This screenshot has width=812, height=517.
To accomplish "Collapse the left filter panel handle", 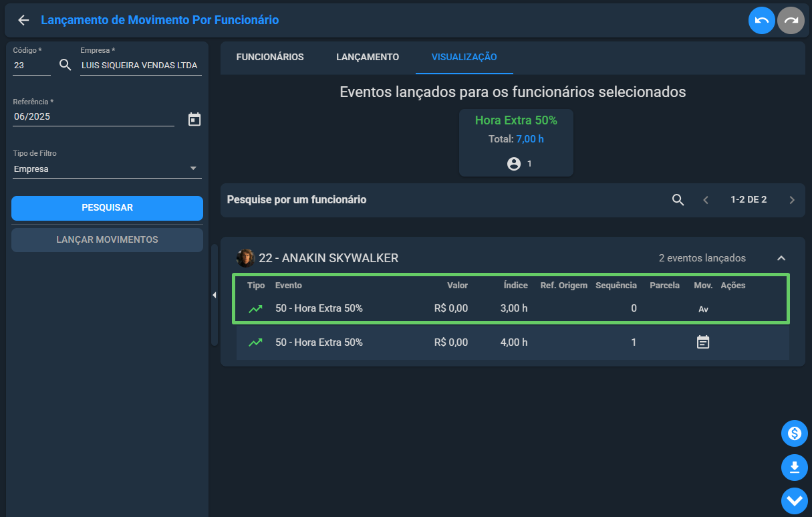I will tap(215, 295).
